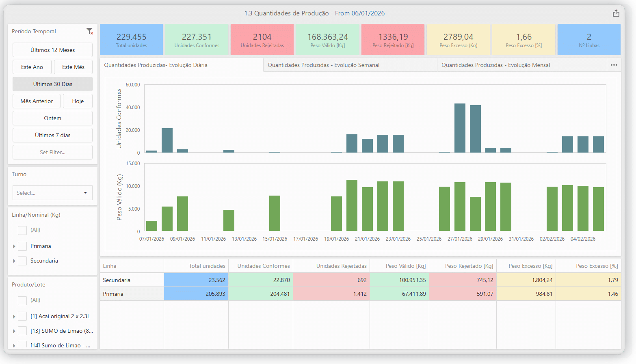
Task: Switch to the Evolução Semanal tab
Action: (323, 65)
